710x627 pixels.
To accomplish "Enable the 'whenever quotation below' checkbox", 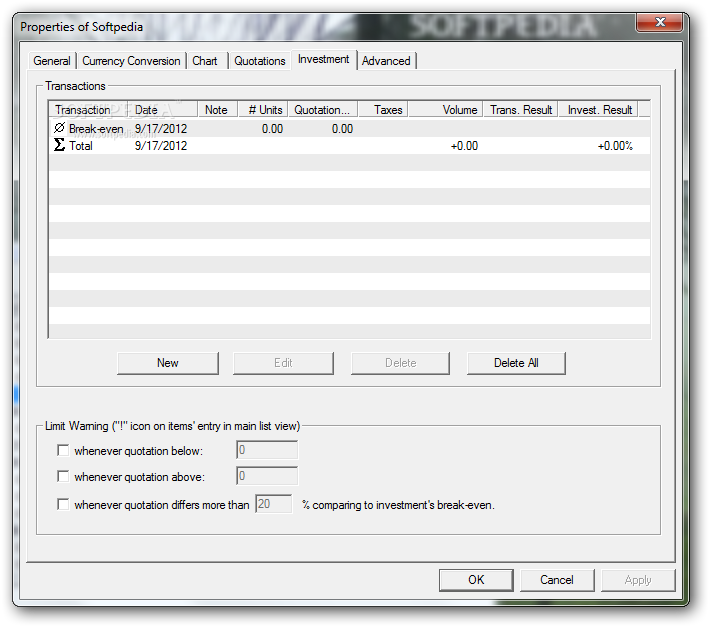I will pos(64,451).
